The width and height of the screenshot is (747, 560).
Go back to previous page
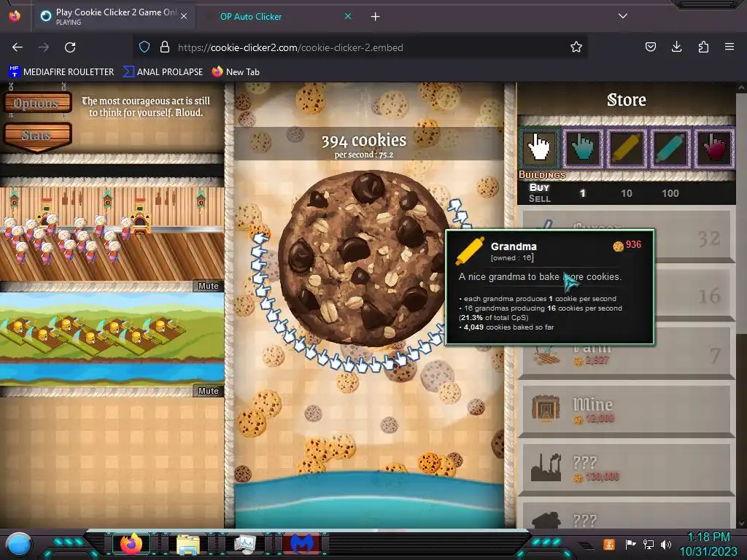click(x=18, y=47)
